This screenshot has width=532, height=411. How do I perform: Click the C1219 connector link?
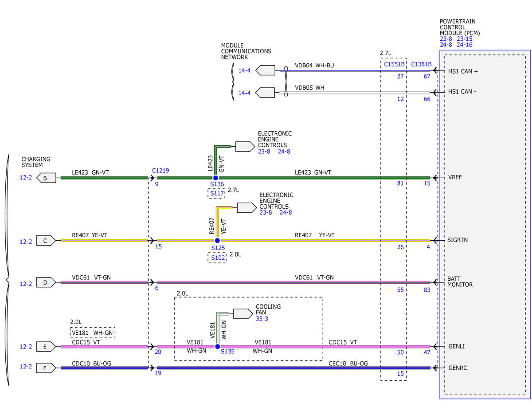(x=160, y=170)
